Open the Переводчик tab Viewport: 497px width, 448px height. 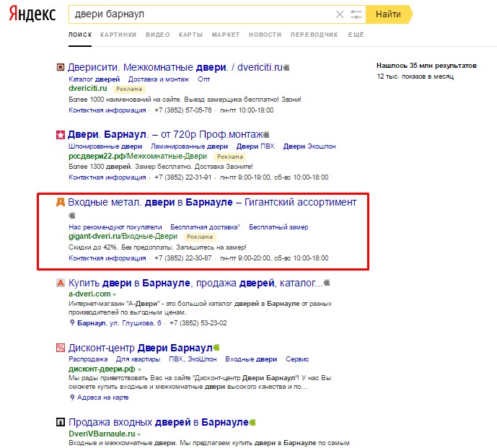point(314,35)
